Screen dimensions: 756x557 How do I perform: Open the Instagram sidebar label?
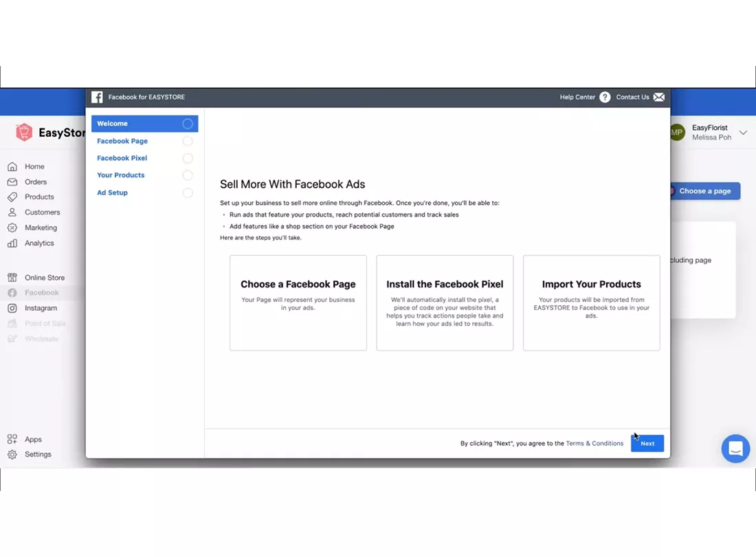click(x=41, y=308)
